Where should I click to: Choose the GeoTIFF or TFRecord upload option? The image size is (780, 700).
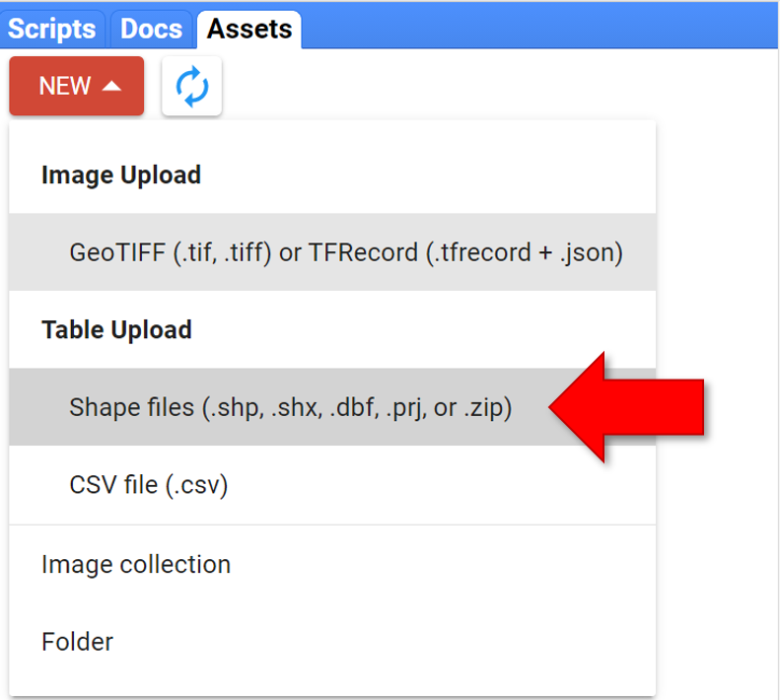coord(345,252)
